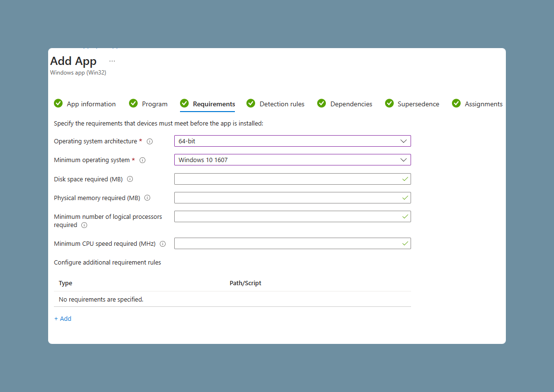Click the info icon beside Operating system architecture
Image resolution: width=554 pixels, height=392 pixels.
pos(150,141)
